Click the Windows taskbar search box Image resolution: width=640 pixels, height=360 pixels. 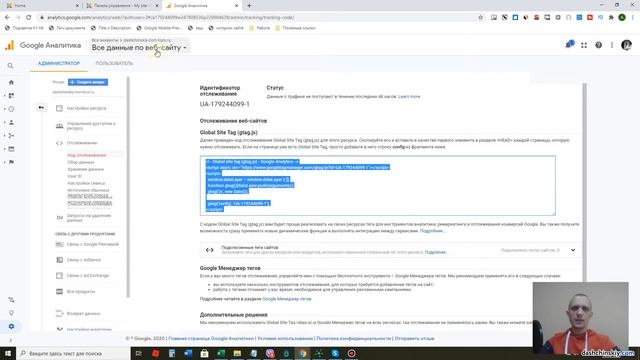coord(73,353)
